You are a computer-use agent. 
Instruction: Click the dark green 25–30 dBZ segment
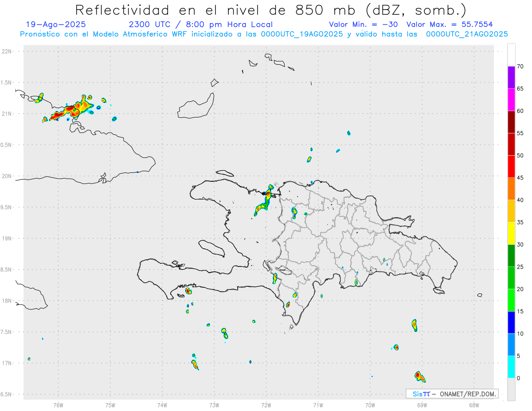pyautogui.click(x=511, y=256)
